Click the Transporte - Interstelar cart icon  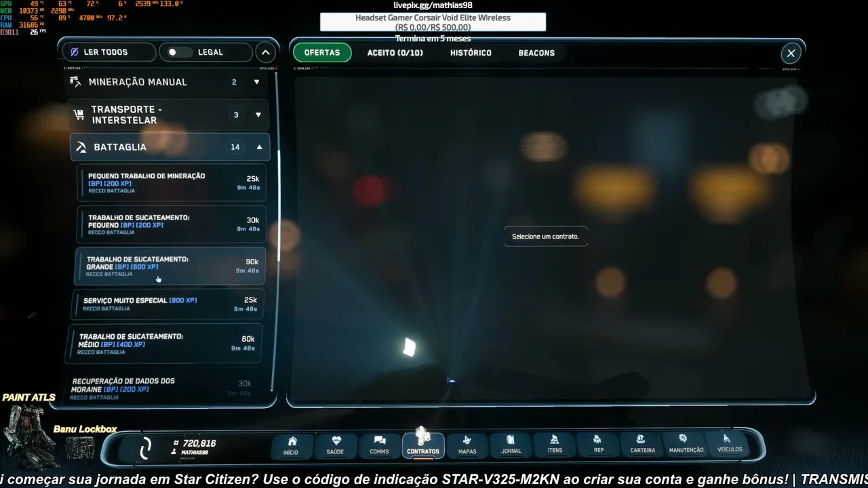point(79,115)
